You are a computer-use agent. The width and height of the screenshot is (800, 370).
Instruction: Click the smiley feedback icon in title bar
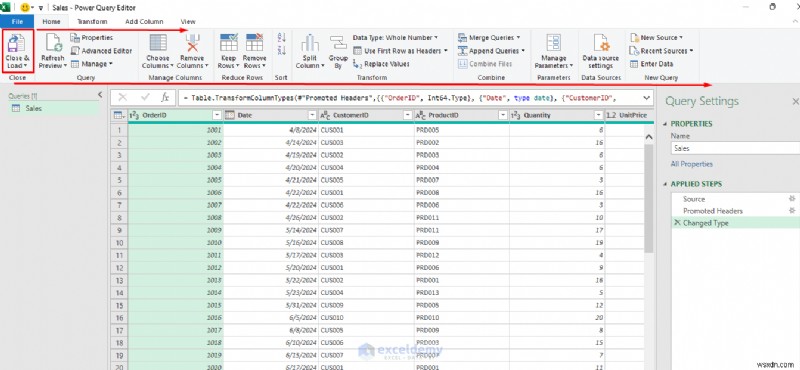25,8
